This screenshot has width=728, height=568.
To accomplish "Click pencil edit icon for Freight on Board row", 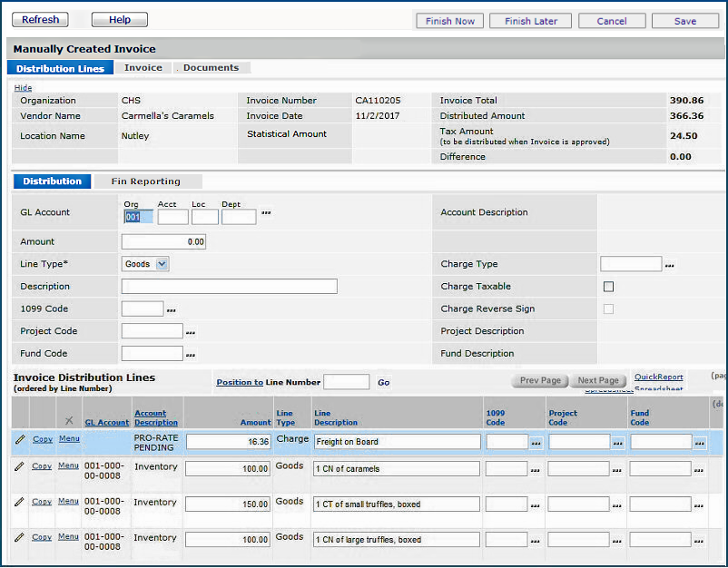I will point(20,439).
